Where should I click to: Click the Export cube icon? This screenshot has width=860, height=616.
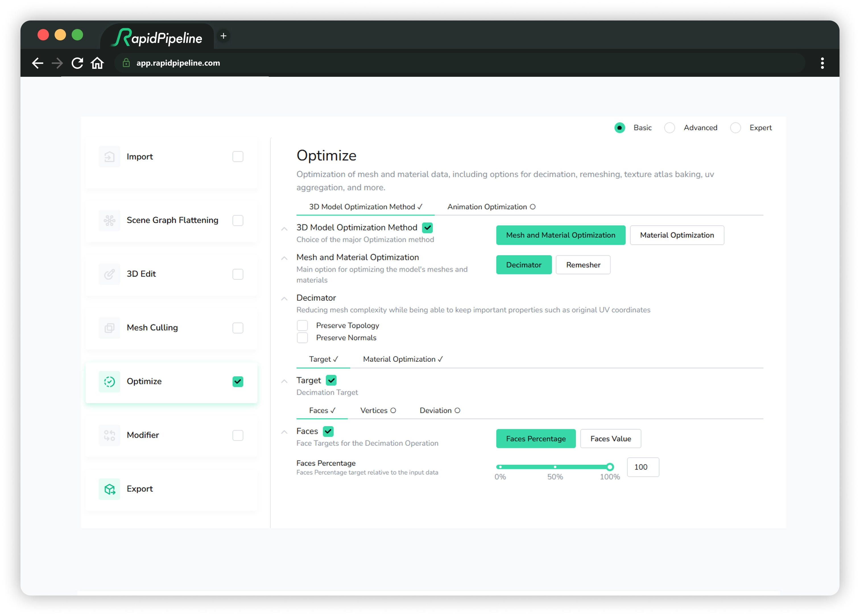[x=109, y=489]
